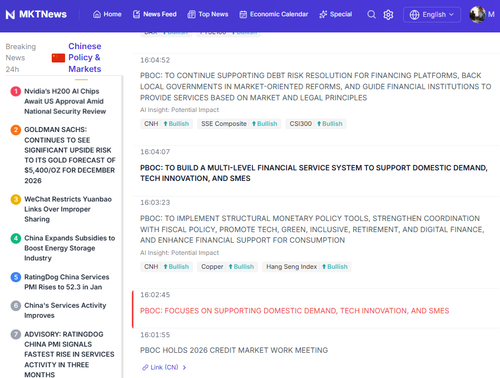
Task: Click rank badge number 6
Action: click(16, 306)
